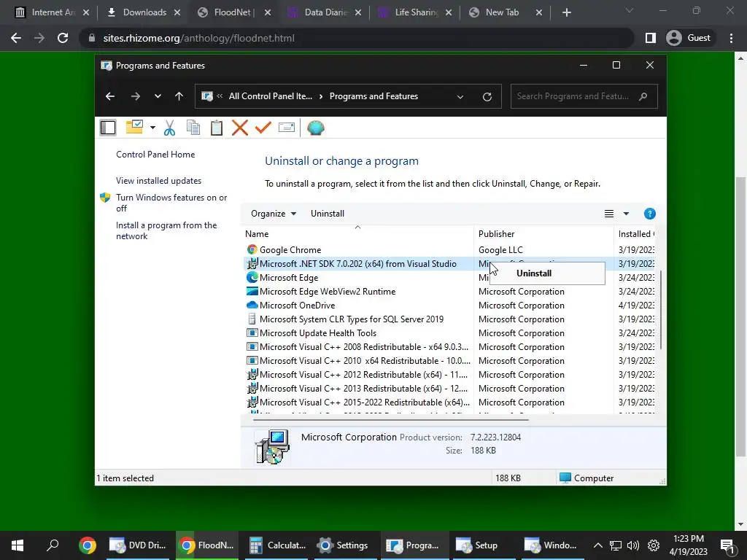The image size is (747, 560).
Task: Open Settings from the taskbar
Action: (344, 545)
